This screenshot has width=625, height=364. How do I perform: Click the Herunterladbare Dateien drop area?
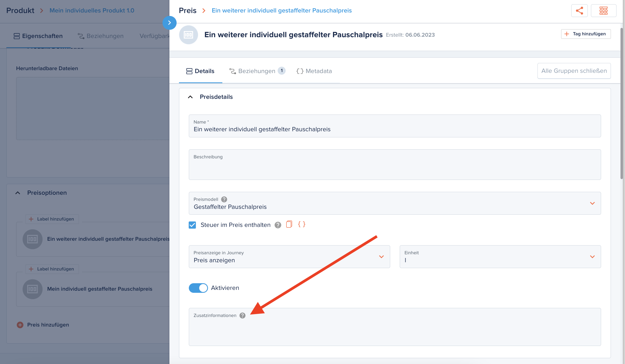pos(93,109)
